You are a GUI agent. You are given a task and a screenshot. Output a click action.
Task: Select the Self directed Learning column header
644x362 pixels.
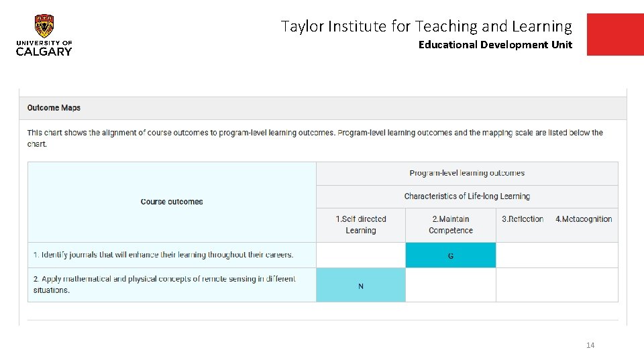coord(361,225)
